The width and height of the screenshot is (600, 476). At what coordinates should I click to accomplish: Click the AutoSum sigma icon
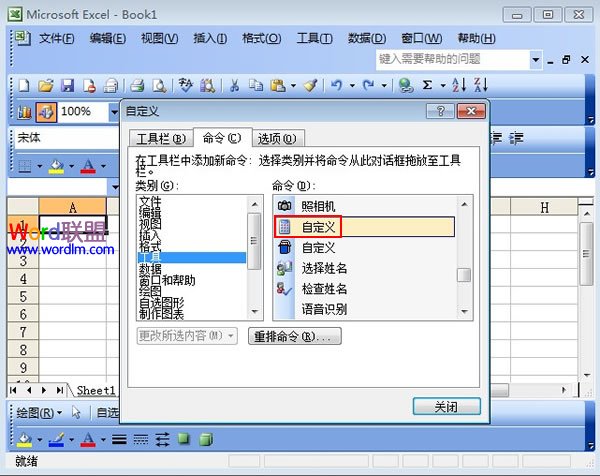427,85
